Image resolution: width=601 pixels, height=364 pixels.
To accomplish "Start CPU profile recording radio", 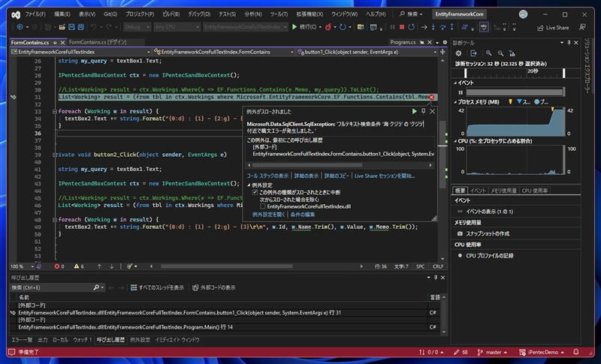I will click(x=460, y=256).
